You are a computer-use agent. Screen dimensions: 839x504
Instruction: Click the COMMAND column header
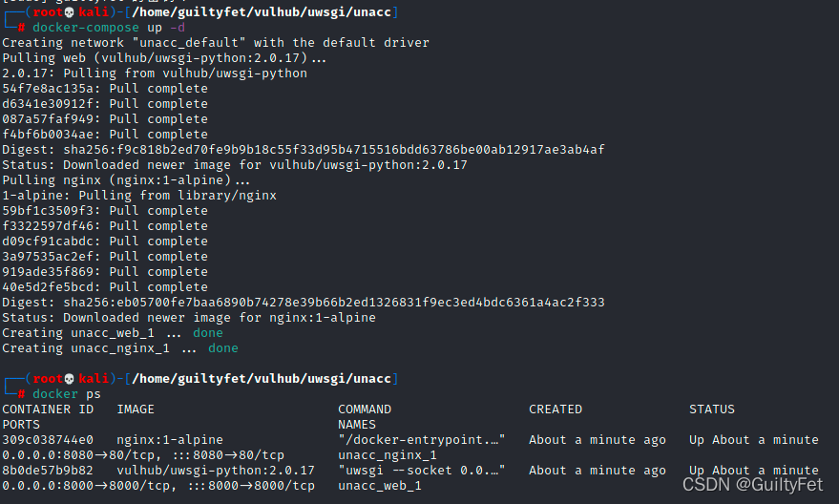pos(365,409)
